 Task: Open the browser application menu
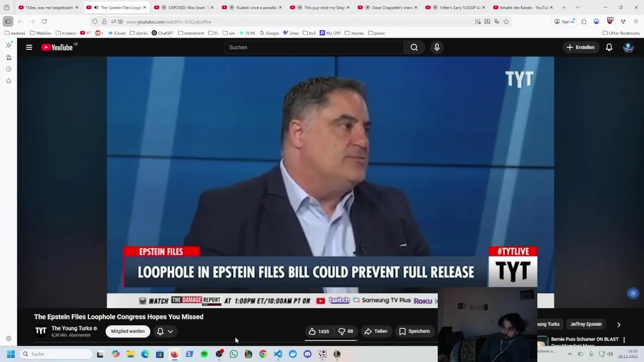tap(636, 22)
